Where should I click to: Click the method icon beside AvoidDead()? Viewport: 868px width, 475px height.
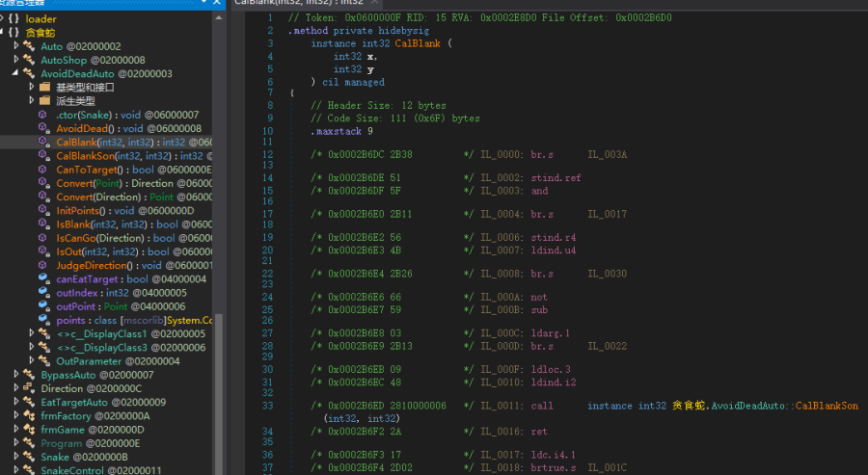click(44, 128)
